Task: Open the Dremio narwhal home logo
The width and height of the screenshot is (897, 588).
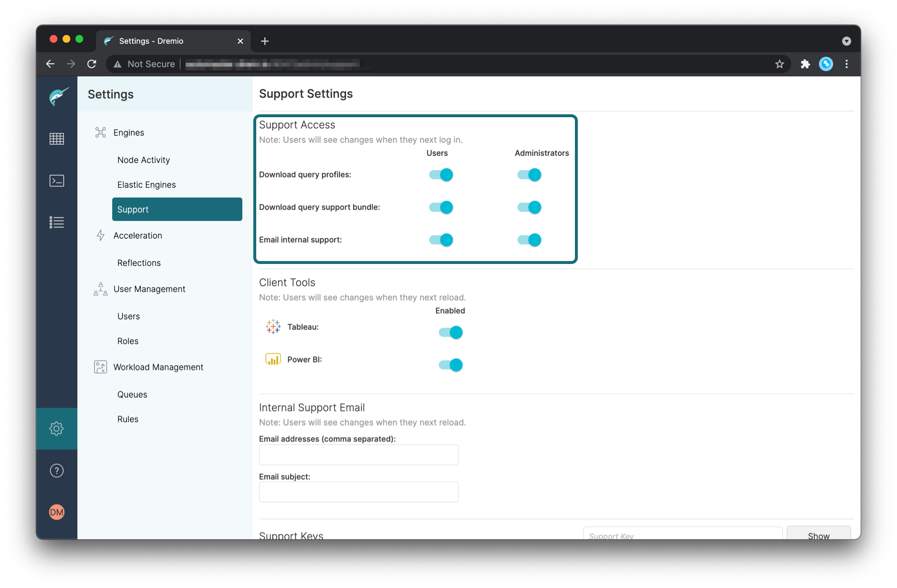Action: pos(57,95)
